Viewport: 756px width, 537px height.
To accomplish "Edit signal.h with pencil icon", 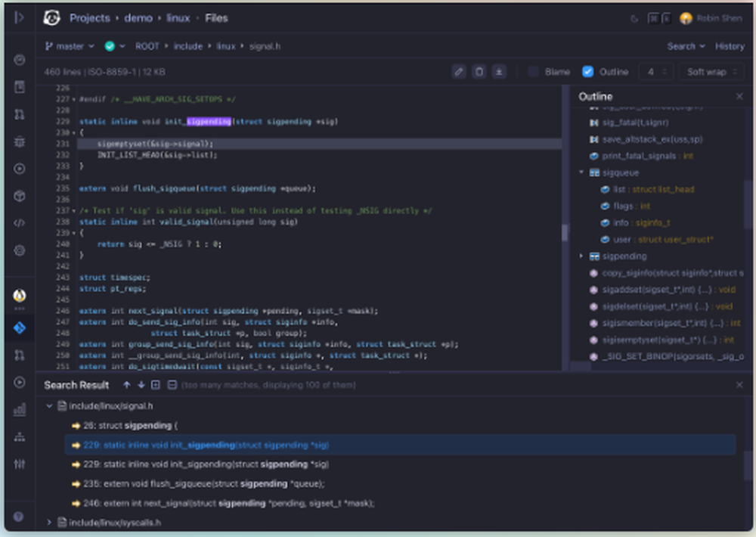I will pyautogui.click(x=459, y=72).
